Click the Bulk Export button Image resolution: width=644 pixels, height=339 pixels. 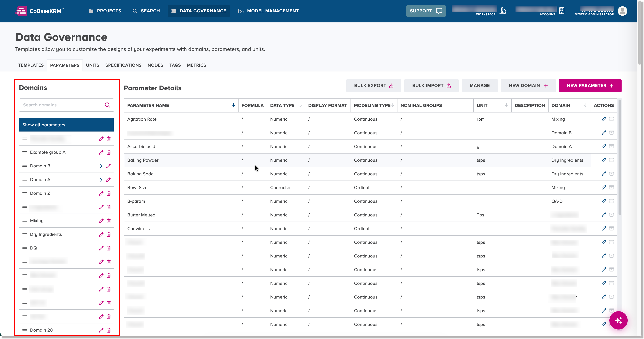[x=374, y=86]
